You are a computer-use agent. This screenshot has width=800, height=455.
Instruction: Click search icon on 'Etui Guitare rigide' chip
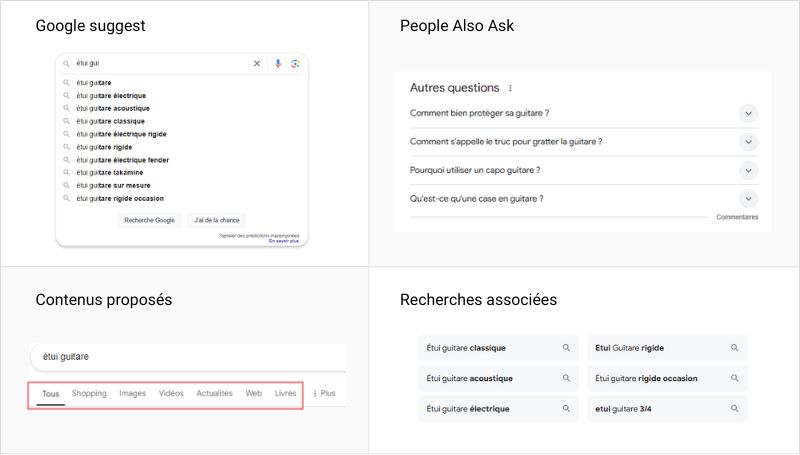point(735,348)
